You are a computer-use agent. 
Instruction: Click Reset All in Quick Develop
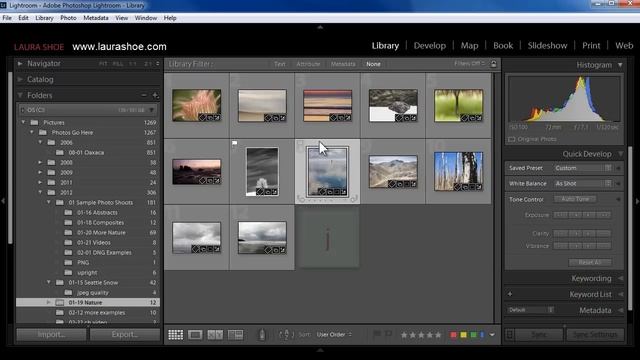tap(590, 262)
